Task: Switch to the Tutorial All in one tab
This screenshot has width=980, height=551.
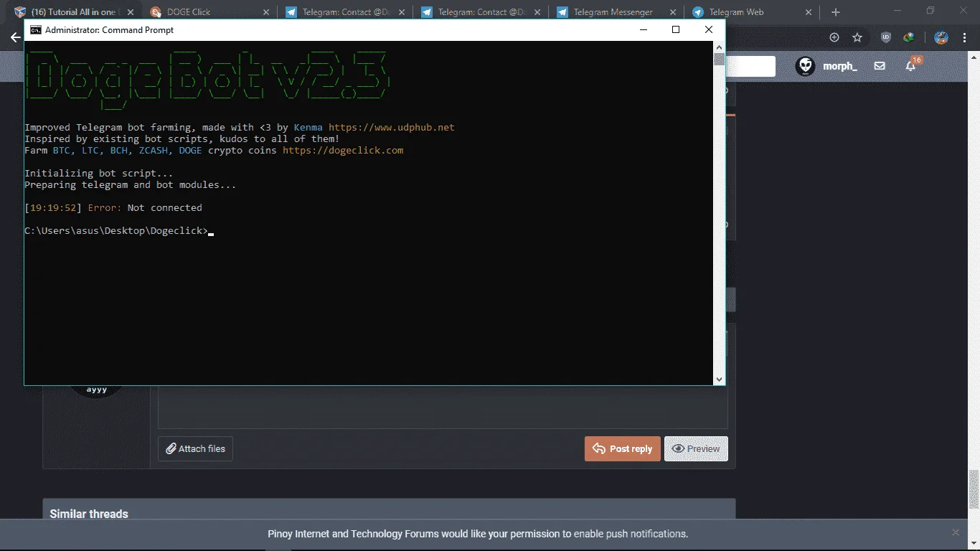Action: (75, 12)
